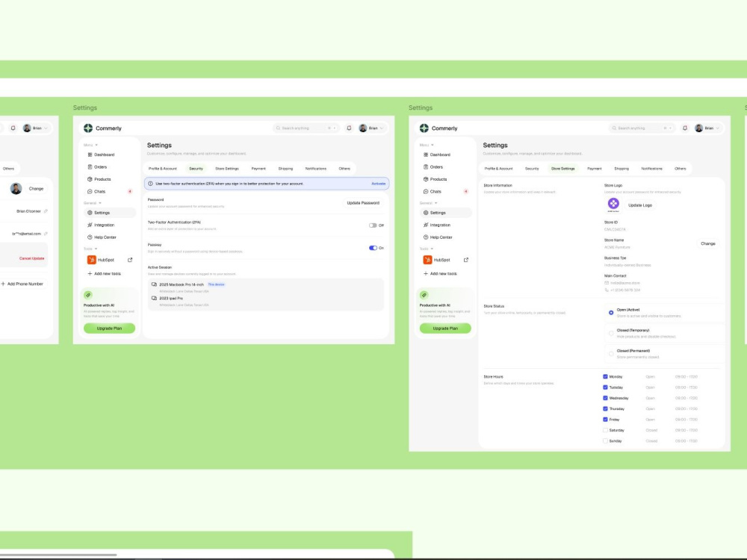The width and height of the screenshot is (747, 560).
Task: Click the AI rocket icon in Security frame promo card
Action: [88, 295]
